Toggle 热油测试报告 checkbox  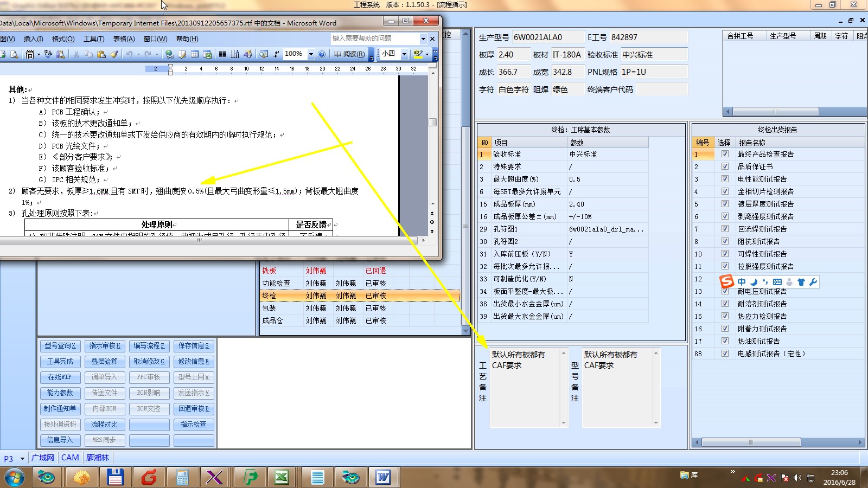(725, 341)
